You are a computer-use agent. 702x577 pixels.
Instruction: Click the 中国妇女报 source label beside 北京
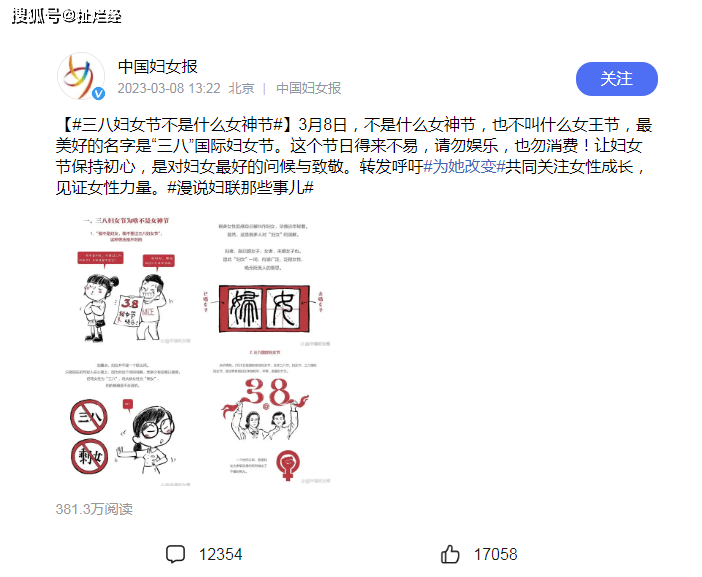308,88
